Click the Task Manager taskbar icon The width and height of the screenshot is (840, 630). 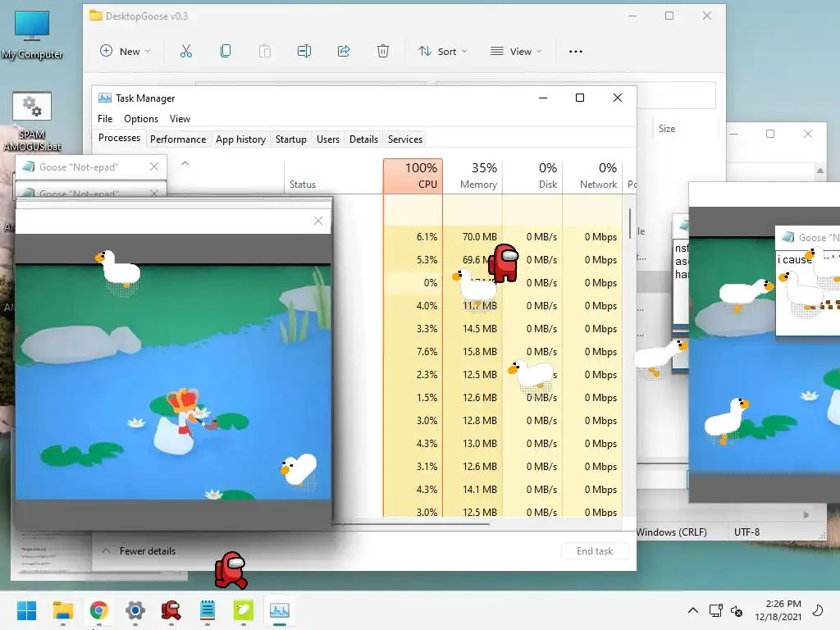pos(279,610)
